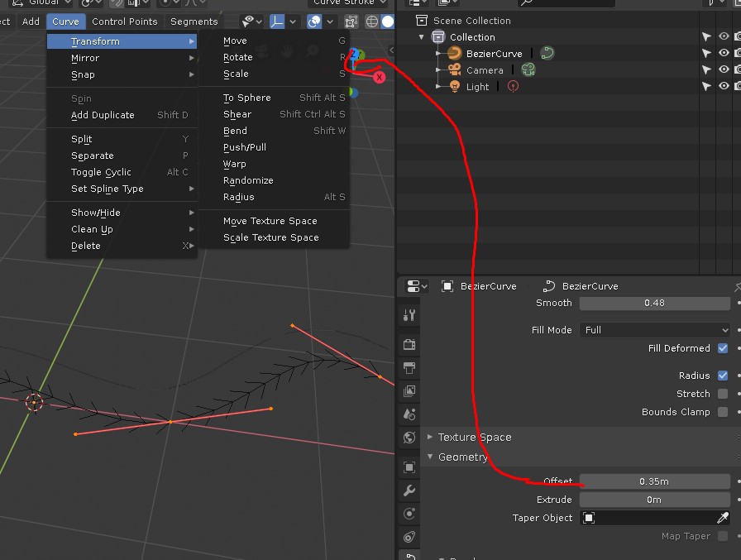Screen dimensions: 741x560
Task: Click the Curve Stroke button
Action: coord(347,3)
